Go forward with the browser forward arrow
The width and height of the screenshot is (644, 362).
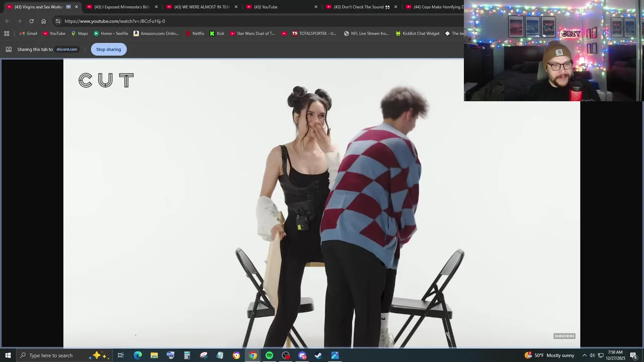coord(19,21)
